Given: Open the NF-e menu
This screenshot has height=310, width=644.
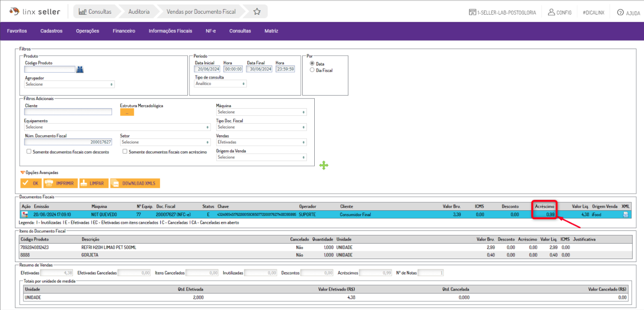Looking at the screenshot, I should tap(211, 31).
